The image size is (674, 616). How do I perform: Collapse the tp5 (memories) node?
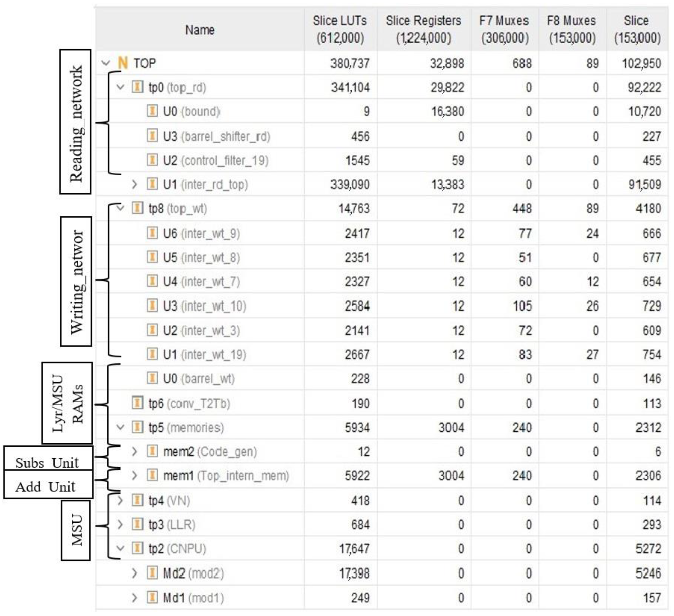(120, 427)
